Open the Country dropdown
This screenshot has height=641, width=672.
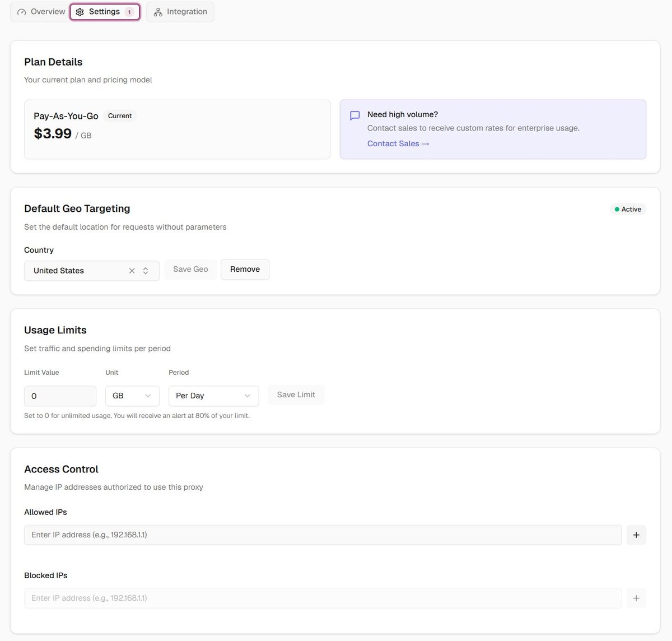92,271
